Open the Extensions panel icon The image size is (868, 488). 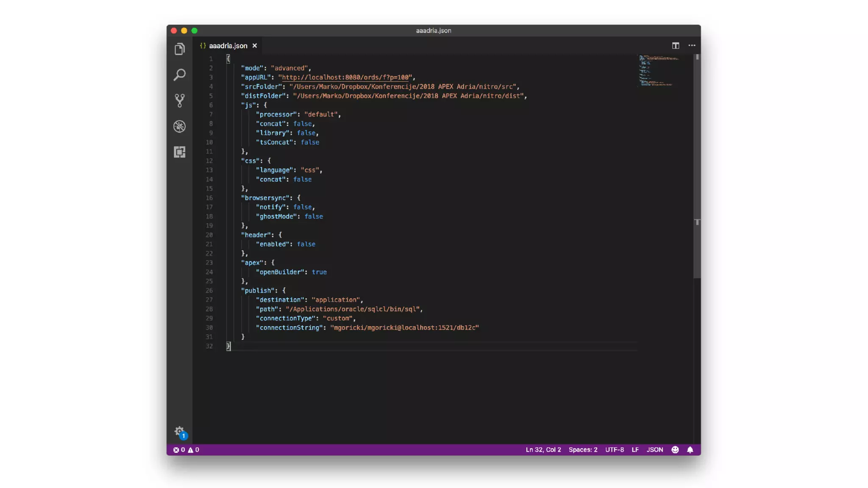(179, 152)
